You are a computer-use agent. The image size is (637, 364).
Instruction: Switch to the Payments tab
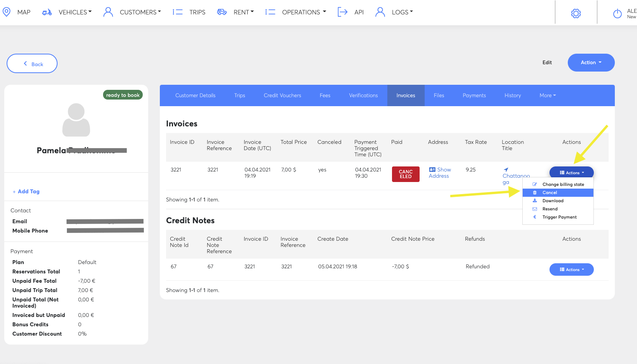click(474, 95)
